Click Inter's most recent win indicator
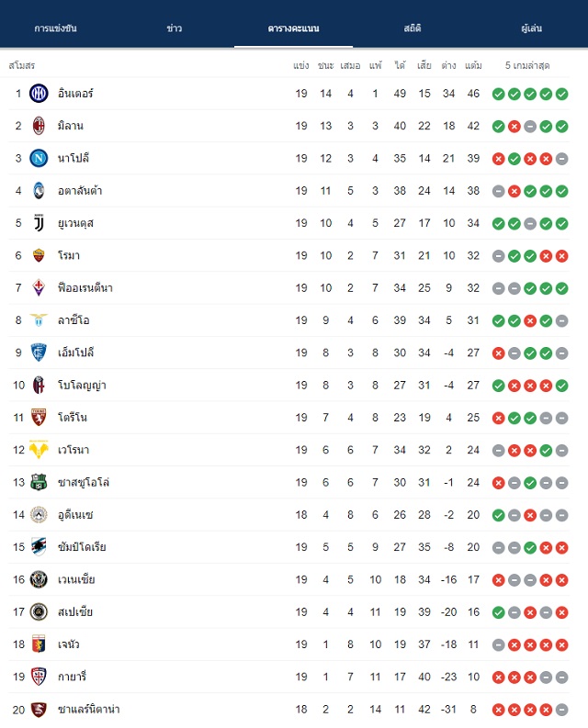This screenshot has height=728, width=588. pos(561,95)
